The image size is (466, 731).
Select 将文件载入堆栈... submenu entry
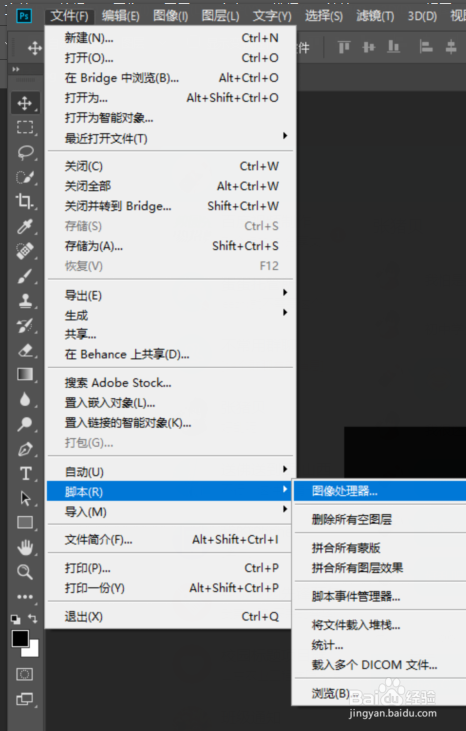(380, 625)
